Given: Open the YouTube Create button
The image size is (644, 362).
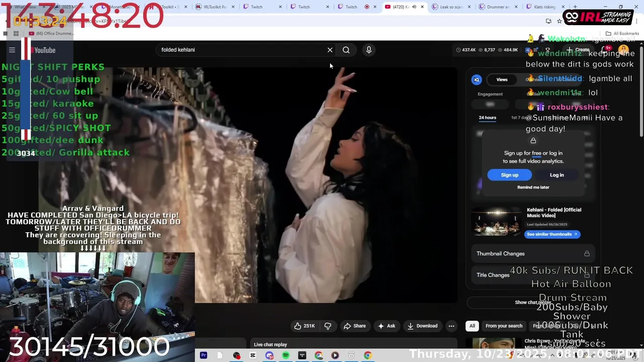Looking at the screenshot, I should click(578, 50).
